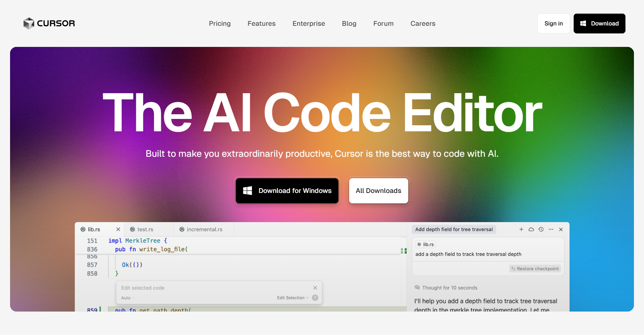
Task: Click Restore checkpoint button
Action: click(x=535, y=269)
